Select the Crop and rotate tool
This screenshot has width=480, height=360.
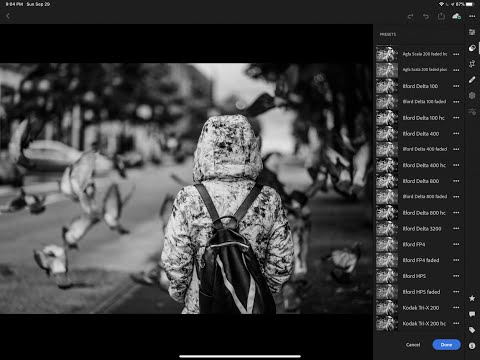point(472,64)
